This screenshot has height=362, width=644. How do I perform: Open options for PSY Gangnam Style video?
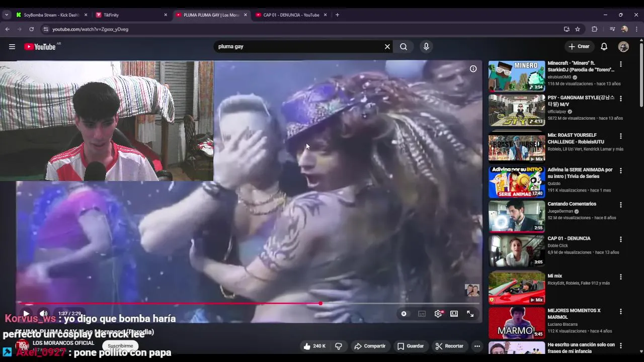[x=621, y=99]
